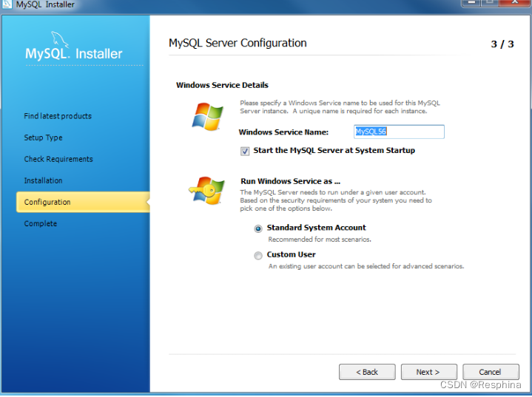This screenshot has height=397, width=532.
Task: Select the Custom User radio button
Action: click(258, 256)
